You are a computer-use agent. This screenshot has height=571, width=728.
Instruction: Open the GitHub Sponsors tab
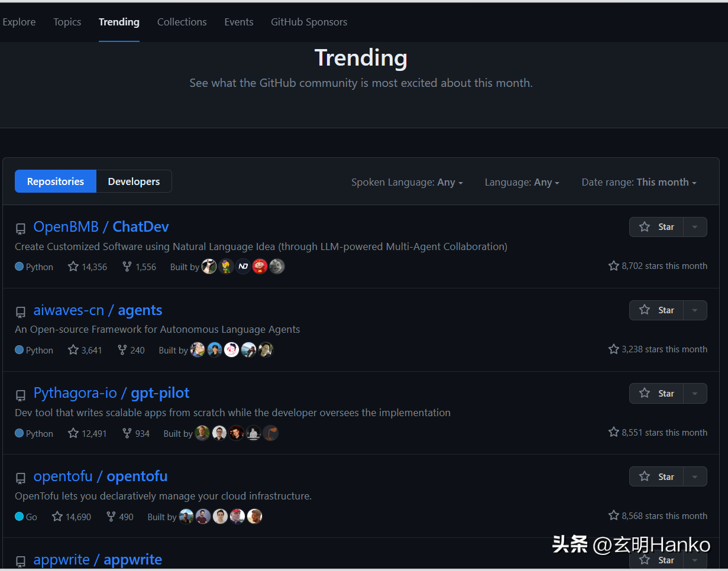pos(309,22)
